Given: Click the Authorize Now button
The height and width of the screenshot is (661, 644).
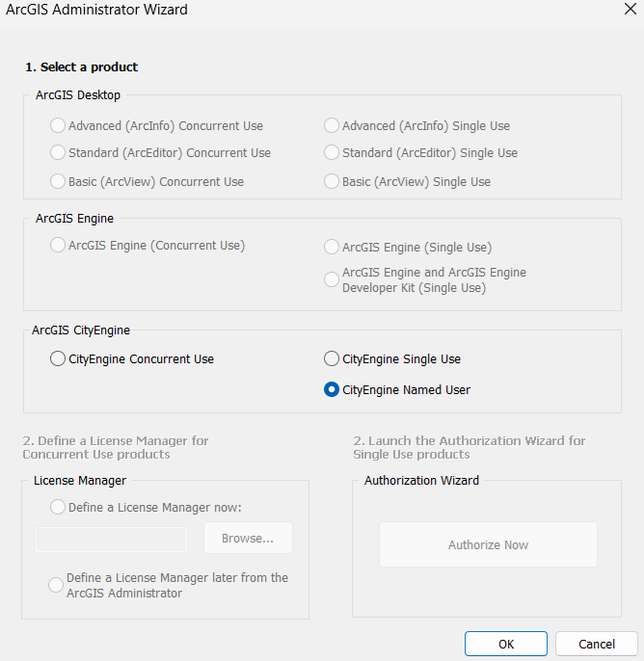Looking at the screenshot, I should pos(488,544).
